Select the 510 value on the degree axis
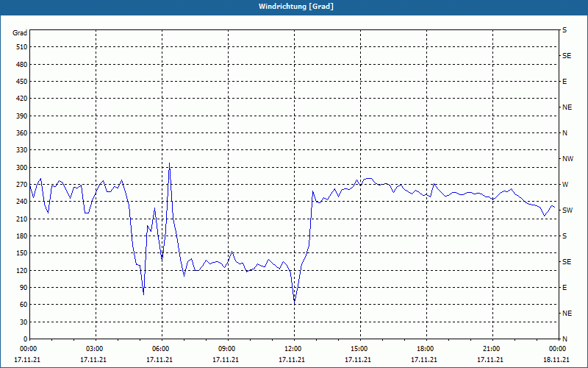This screenshot has height=368, width=588. tap(21, 47)
